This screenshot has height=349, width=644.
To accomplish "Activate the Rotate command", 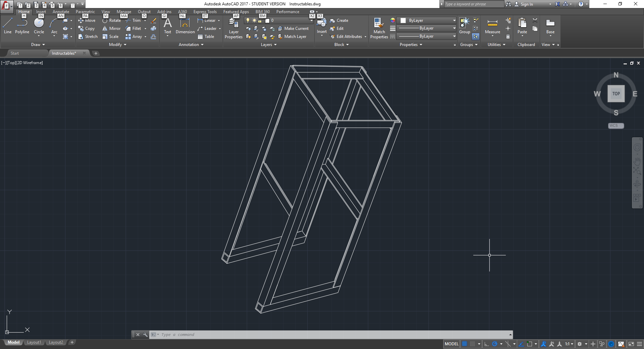I will click(111, 20).
